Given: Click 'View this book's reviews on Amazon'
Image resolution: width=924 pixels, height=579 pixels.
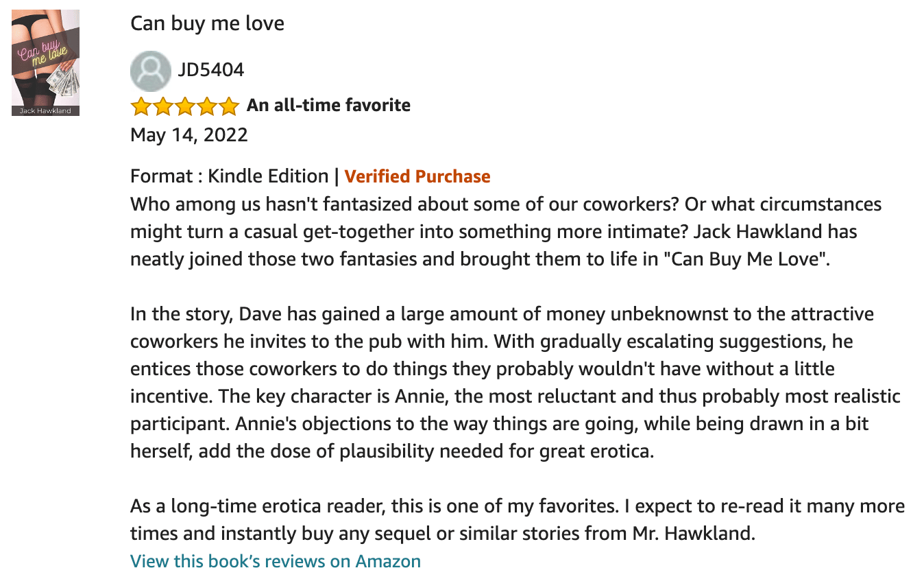Looking at the screenshot, I should coord(276,561).
